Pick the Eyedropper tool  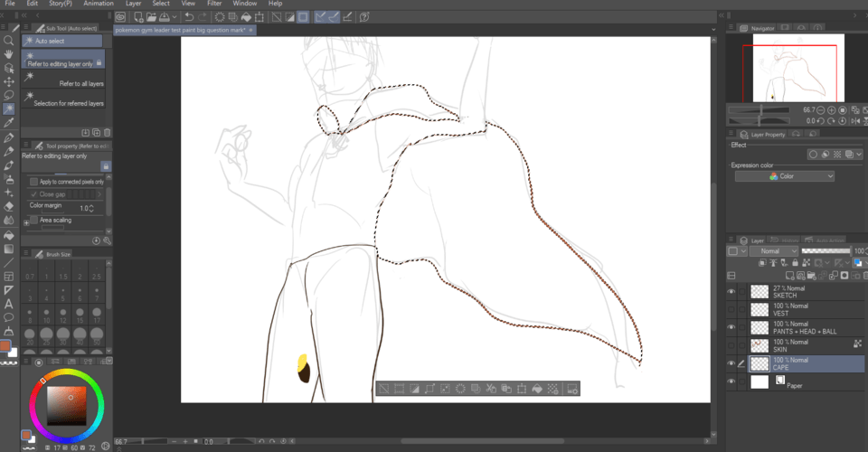(9, 122)
